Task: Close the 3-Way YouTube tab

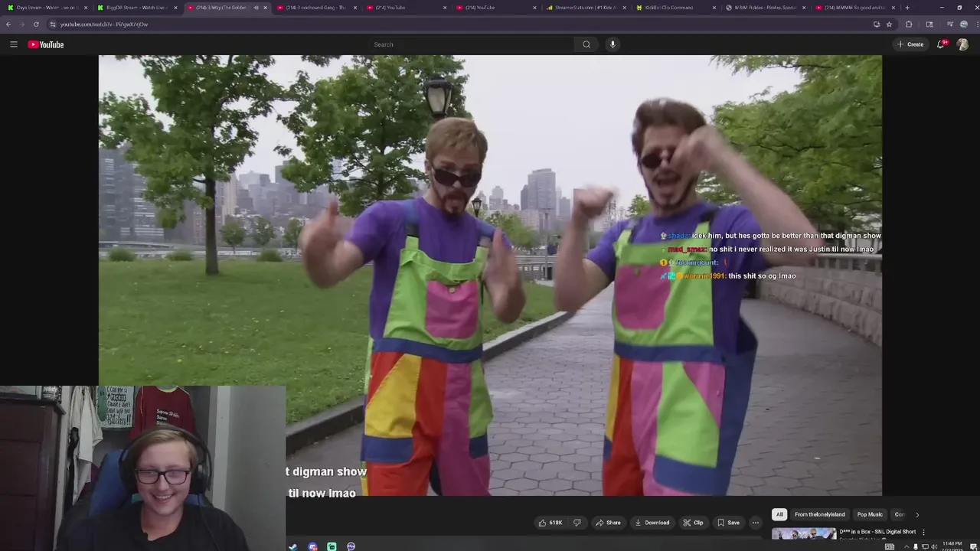Action: click(x=266, y=8)
